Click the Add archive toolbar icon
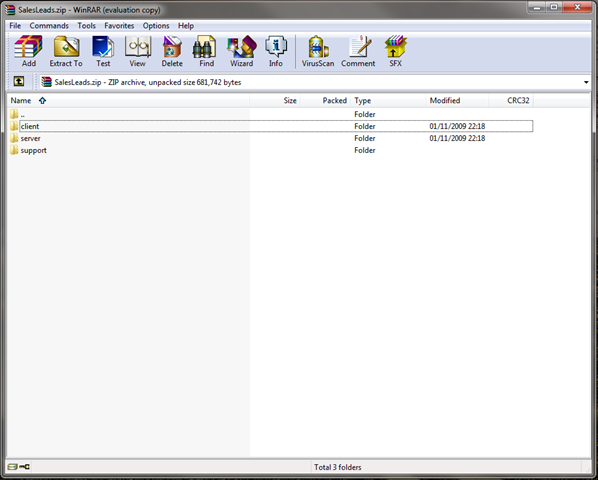 (x=29, y=51)
